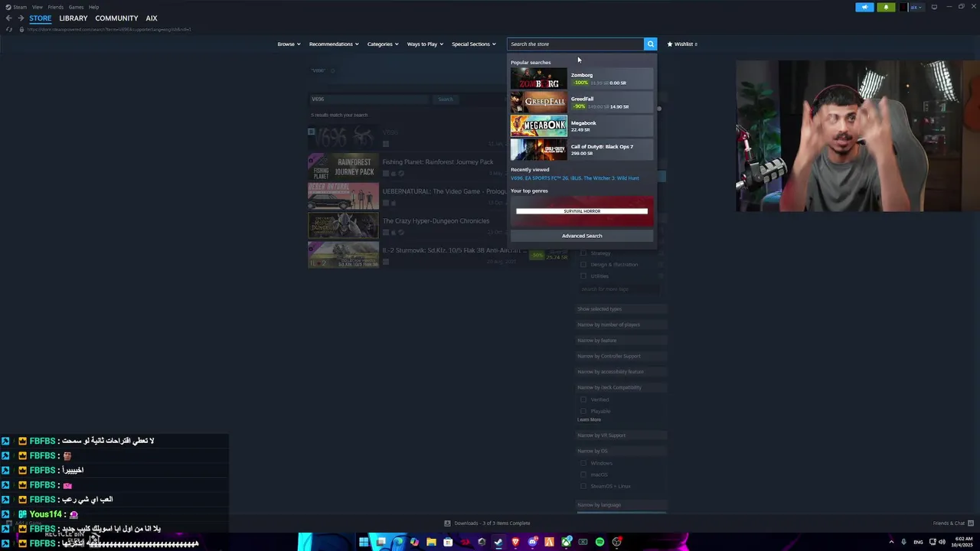Click the Survival Horror genre banner

coord(582,211)
